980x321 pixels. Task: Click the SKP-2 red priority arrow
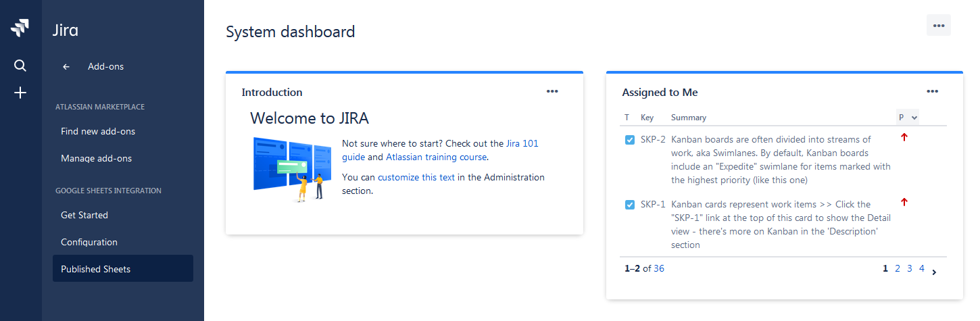tap(904, 137)
